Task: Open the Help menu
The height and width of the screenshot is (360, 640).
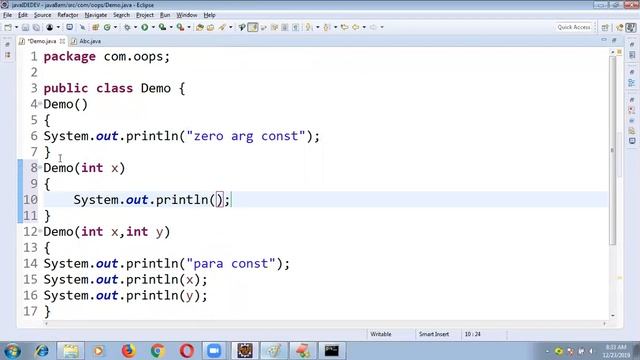Action: 209,15
